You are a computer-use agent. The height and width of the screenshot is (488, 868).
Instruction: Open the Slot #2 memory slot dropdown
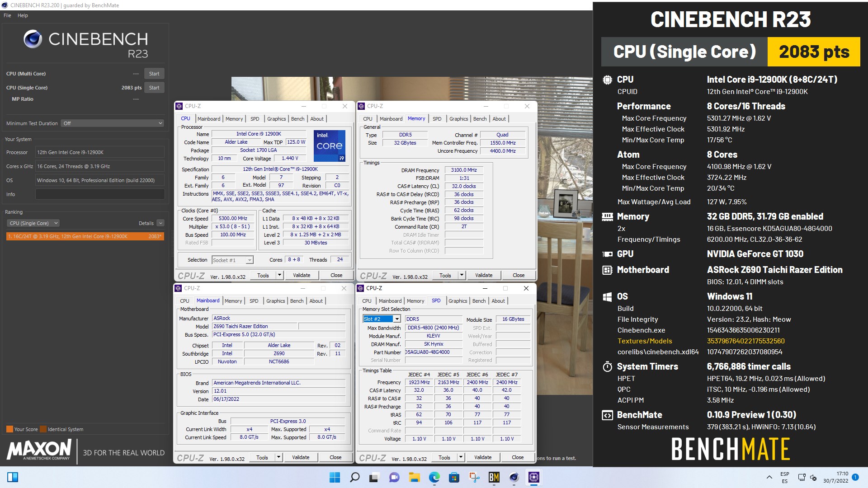(x=382, y=319)
